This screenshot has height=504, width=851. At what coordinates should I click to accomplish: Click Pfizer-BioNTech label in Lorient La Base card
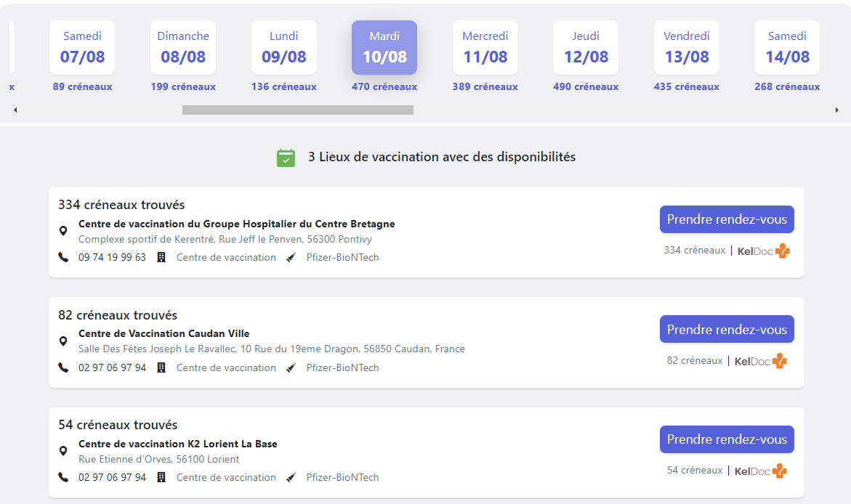tap(342, 477)
